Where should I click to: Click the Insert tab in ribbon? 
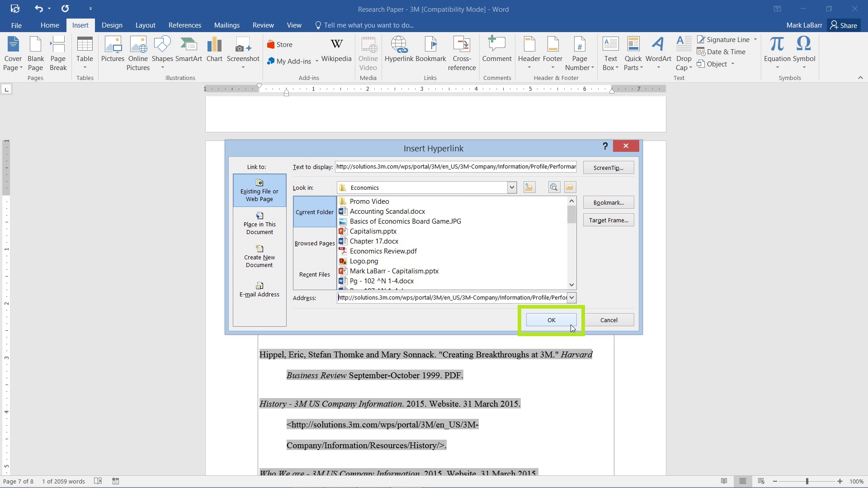pyautogui.click(x=80, y=25)
